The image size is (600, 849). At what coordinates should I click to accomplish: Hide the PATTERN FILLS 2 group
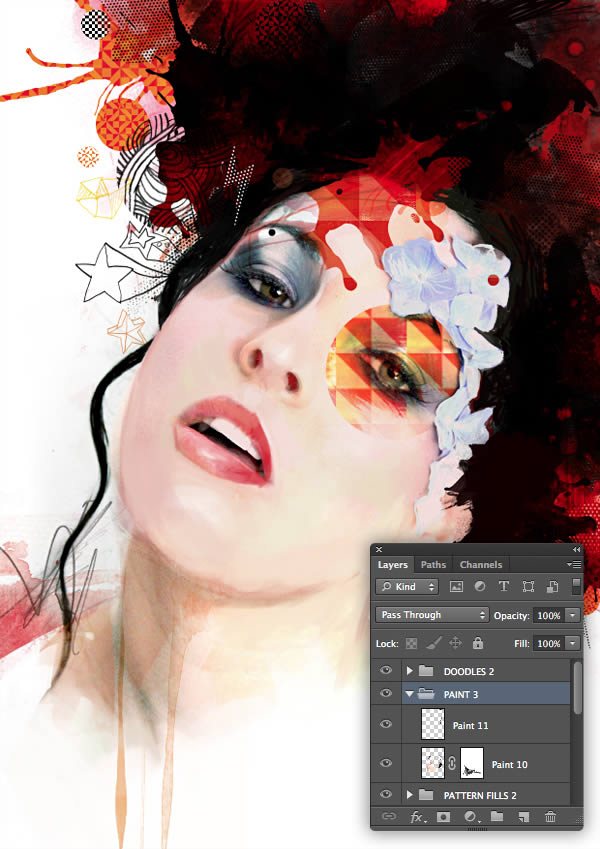(x=386, y=794)
